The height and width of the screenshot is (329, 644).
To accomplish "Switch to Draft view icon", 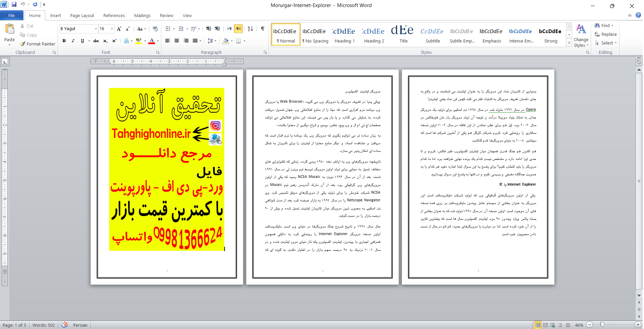I will (x=568, y=325).
